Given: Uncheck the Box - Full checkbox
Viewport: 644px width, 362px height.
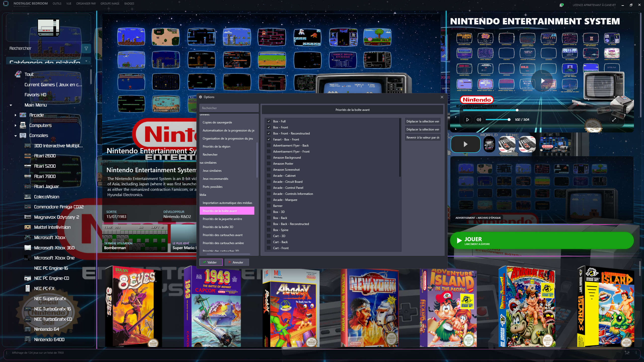Looking at the screenshot, I should (269, 121).
